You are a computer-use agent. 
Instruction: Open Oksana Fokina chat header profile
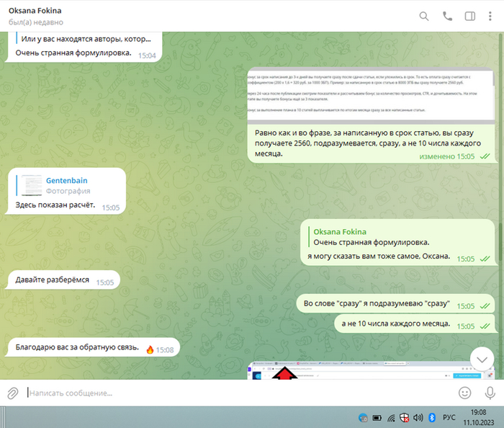tap(35, 16)
